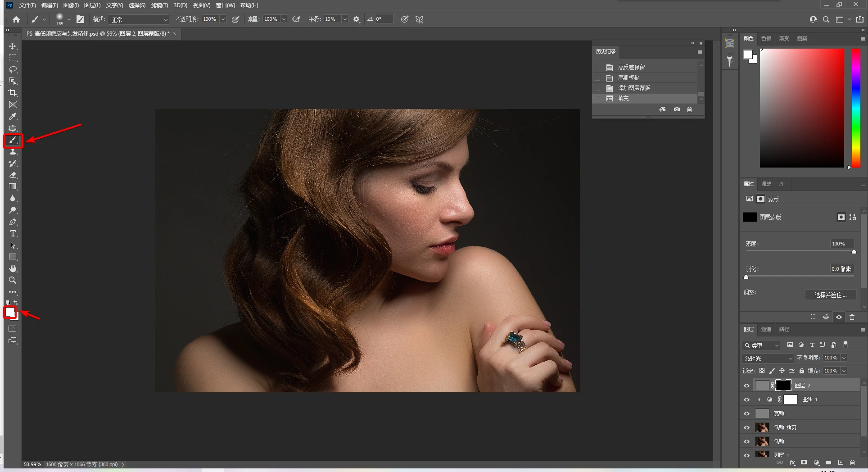
Task: Click the 选择并遮住 button
Action: [x=830, y=295]
